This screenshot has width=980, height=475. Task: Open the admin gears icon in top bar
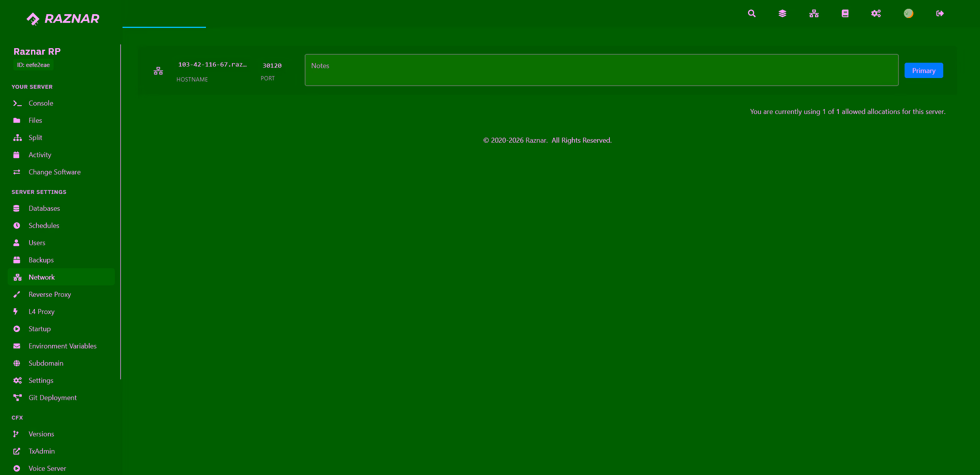[876, 13]
